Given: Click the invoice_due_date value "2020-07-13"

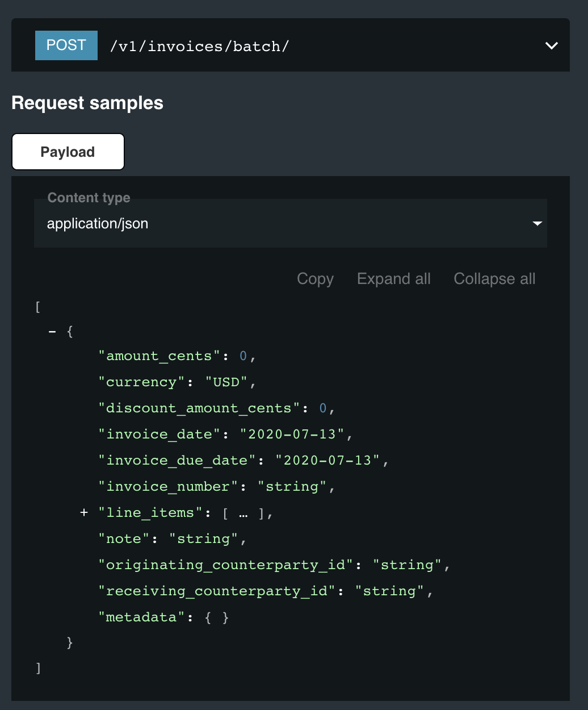Looking at the screenshot, I should 327,461.
